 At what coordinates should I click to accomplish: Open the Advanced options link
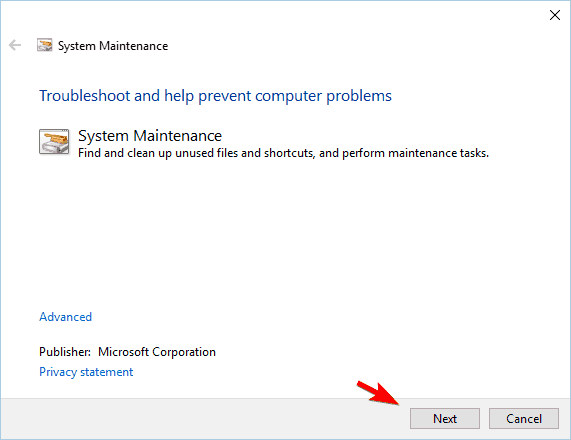[x=66, y=317]
